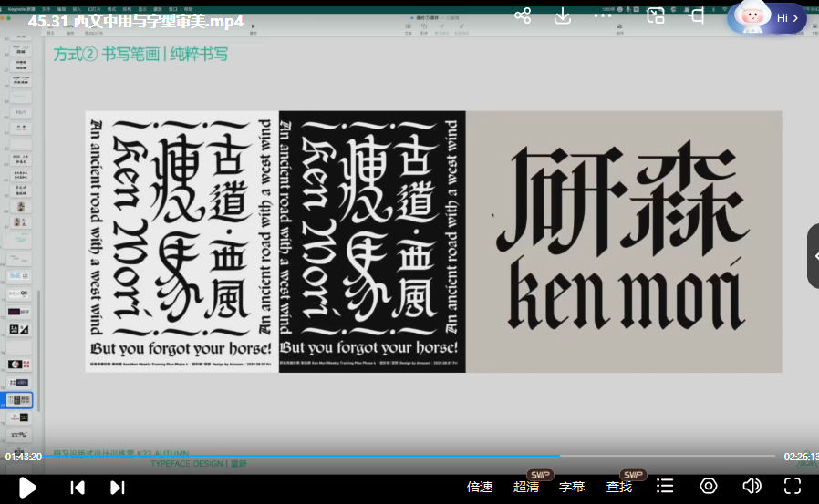819x504 pixels.
Task: Expand the right-edge side panel handle
Action: coord(813,256)
